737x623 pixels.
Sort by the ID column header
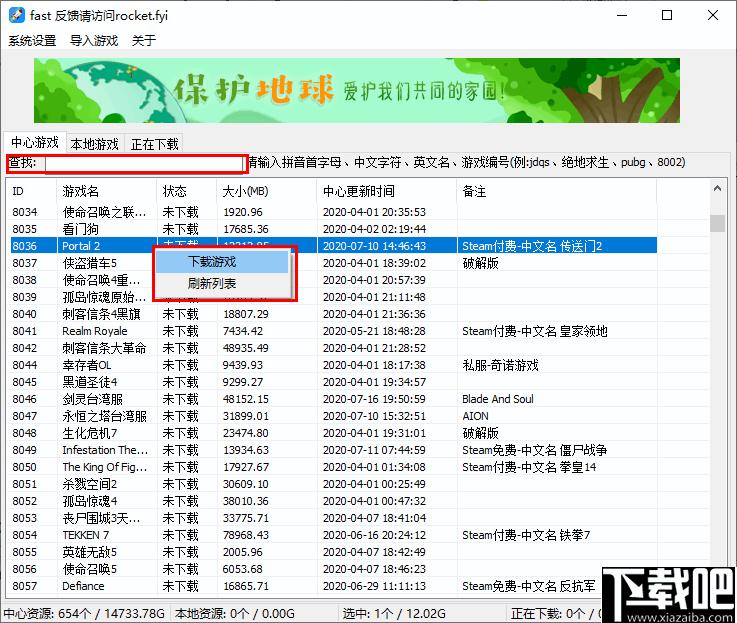[x=32, y=191]
